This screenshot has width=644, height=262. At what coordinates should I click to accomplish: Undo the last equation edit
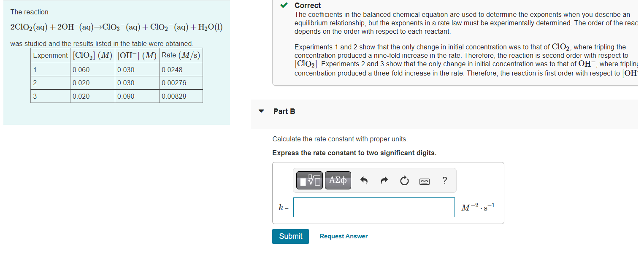coord(363,180)
